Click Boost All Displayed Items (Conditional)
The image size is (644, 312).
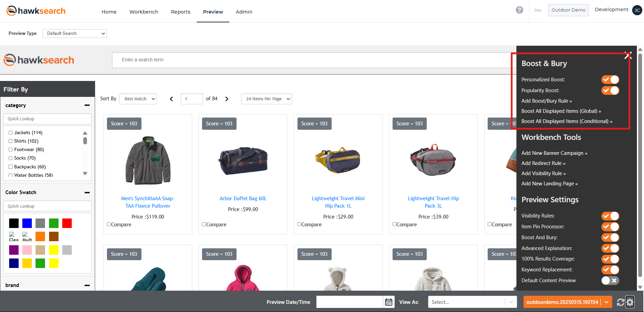(x=567, y=121)
